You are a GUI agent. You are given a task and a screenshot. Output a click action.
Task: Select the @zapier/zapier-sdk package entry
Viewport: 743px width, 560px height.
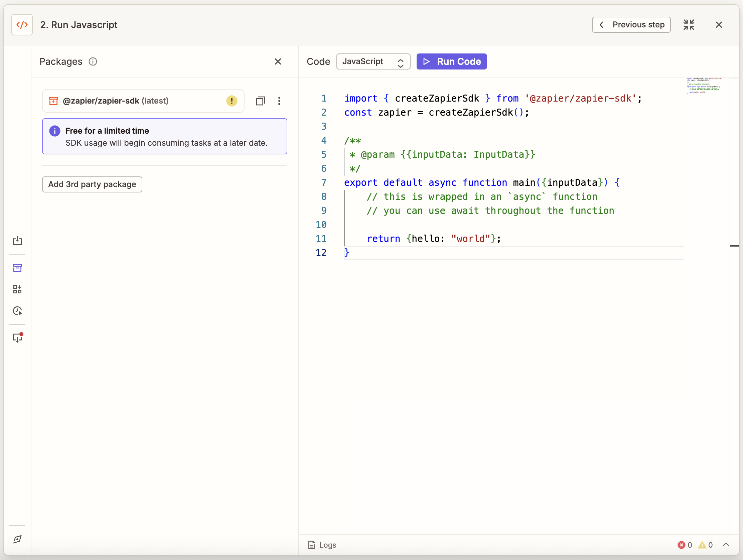click(x=143, y=101)
